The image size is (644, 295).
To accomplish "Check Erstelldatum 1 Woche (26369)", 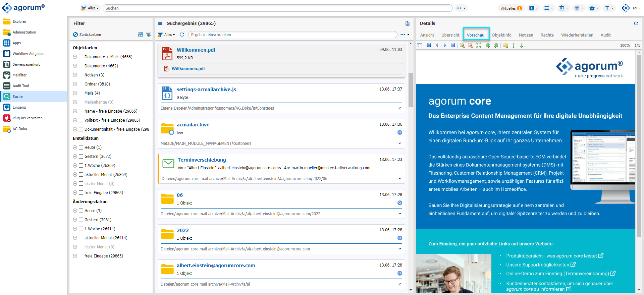I will pos(81,166).
